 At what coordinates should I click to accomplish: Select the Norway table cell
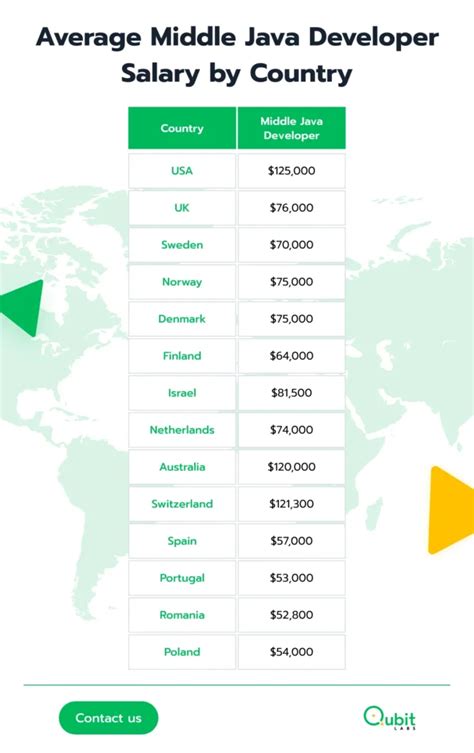pyautogui.click(x=182, y=281)
